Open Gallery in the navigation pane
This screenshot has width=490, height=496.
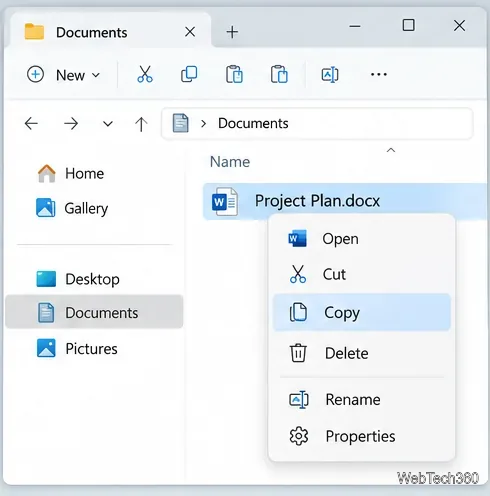[x=94, y=208]
